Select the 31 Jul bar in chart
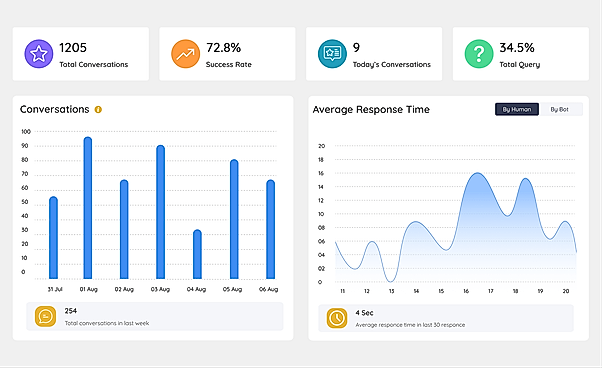The width and height of the screenshot is (602, 368). click(x=53, y=238)
